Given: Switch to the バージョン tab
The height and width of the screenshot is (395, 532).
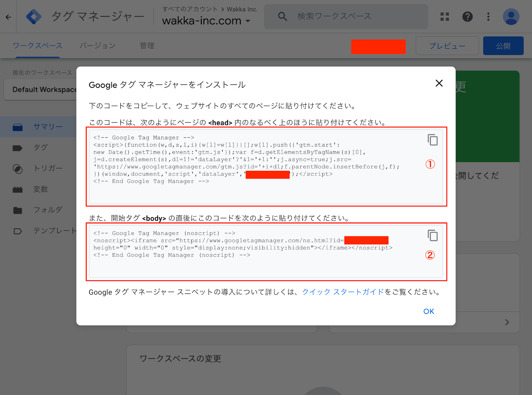Looking at the screenshot, I should click(x=97, y=46).
